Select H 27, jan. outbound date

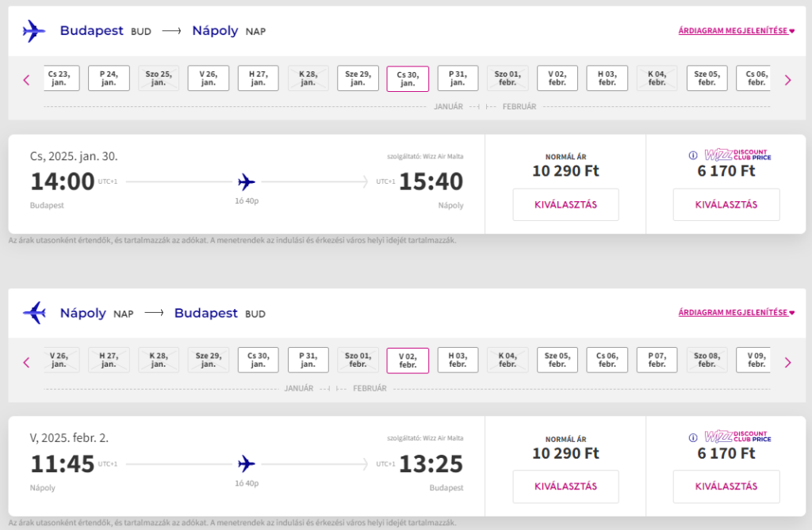click(x=259, y=78)
